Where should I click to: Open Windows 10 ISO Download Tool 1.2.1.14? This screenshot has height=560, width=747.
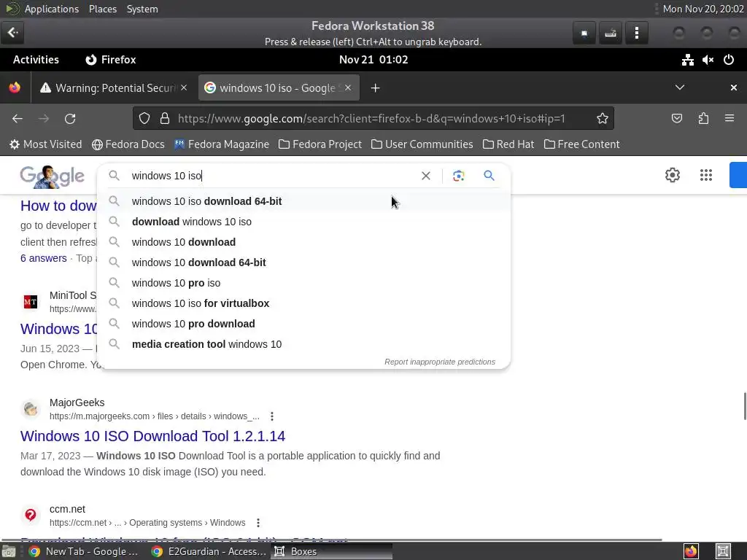[x=153, y=436]
